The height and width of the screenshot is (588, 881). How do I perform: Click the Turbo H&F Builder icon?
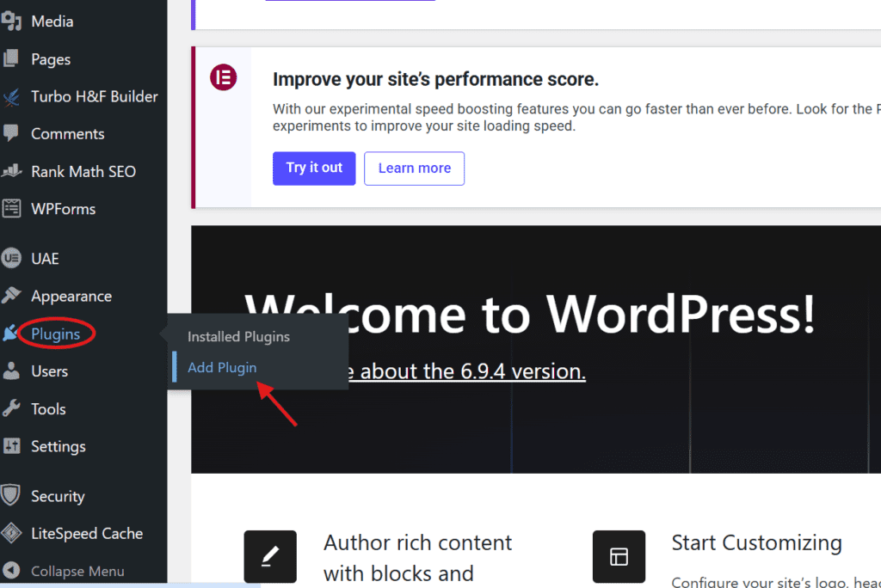point(11,96)
